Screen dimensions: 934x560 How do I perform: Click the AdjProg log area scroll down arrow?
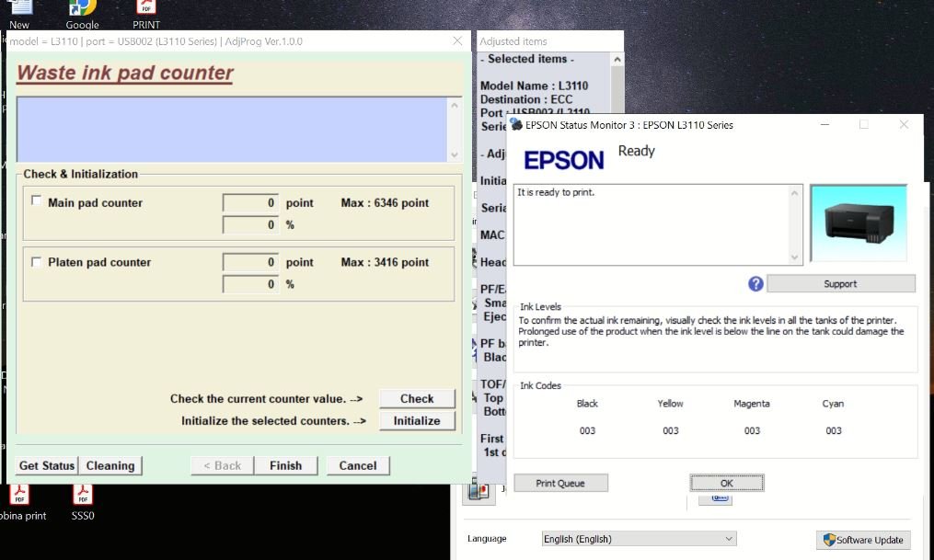(455, 154)
